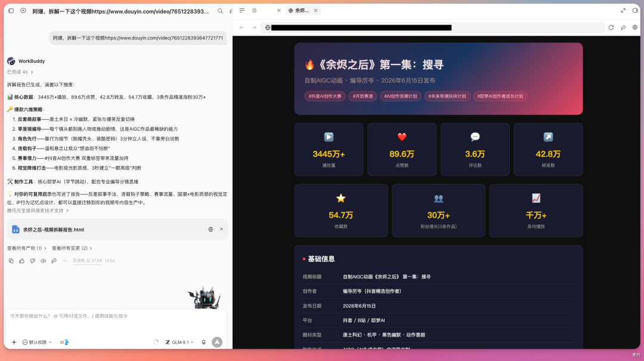Open more actions ellipsis under response

click(64, 261)
